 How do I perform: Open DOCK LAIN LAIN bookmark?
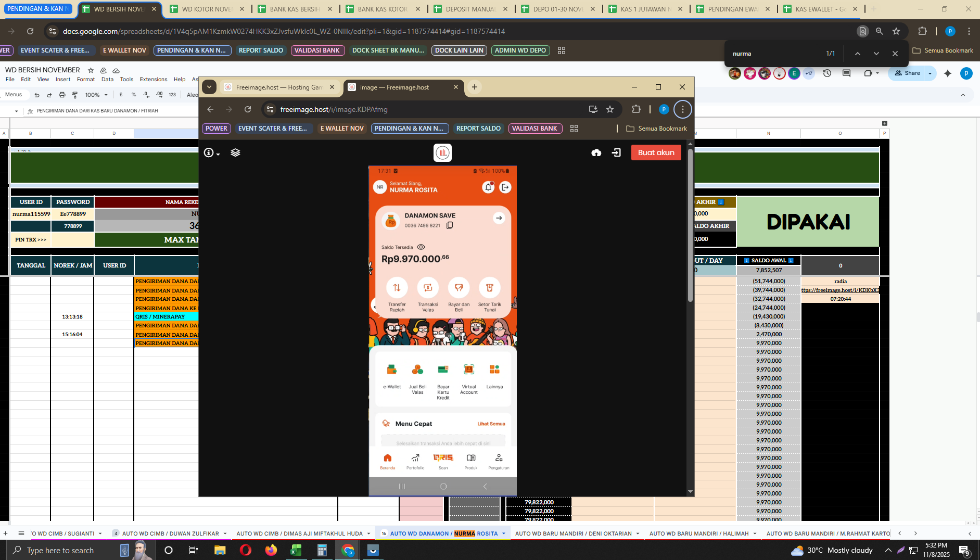click(x=459, y=50)
